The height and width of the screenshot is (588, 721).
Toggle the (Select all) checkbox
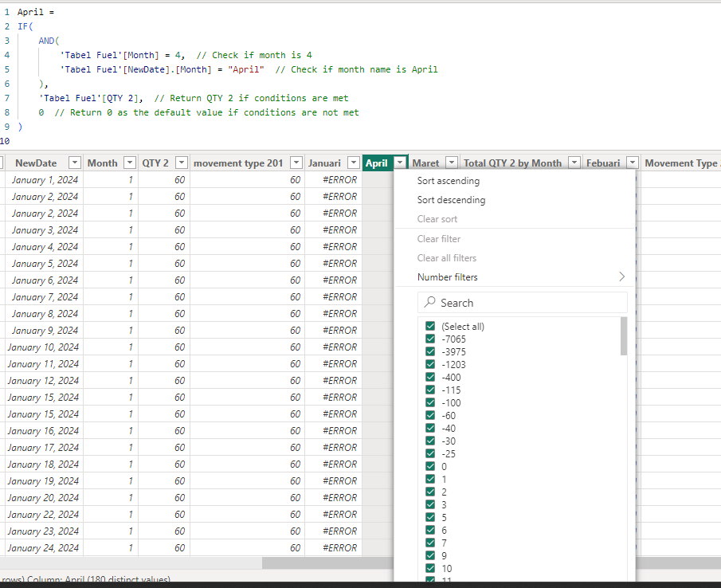[430, 326]
